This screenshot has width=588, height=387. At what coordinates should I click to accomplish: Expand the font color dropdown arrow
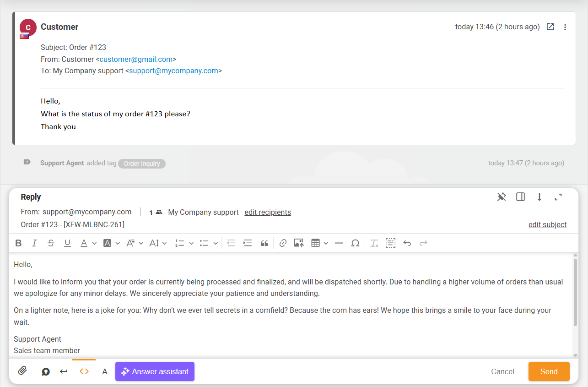(94, 243)
